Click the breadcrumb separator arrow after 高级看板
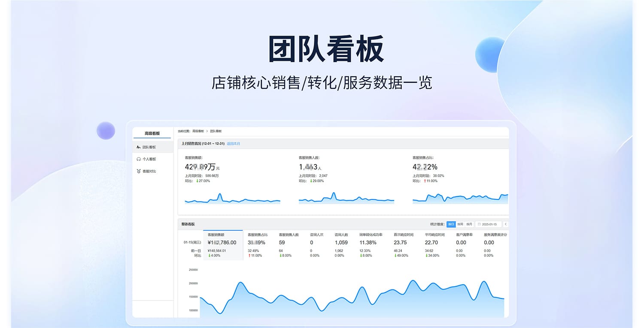The width and height of the screenshot is (644, 328). (x=207, y=131)
